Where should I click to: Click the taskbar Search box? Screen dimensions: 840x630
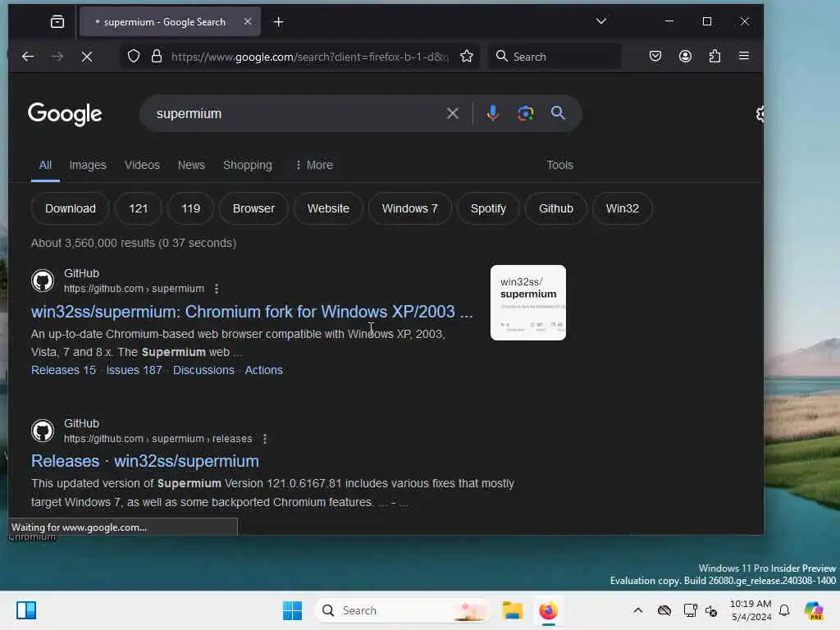click(402, 610)
